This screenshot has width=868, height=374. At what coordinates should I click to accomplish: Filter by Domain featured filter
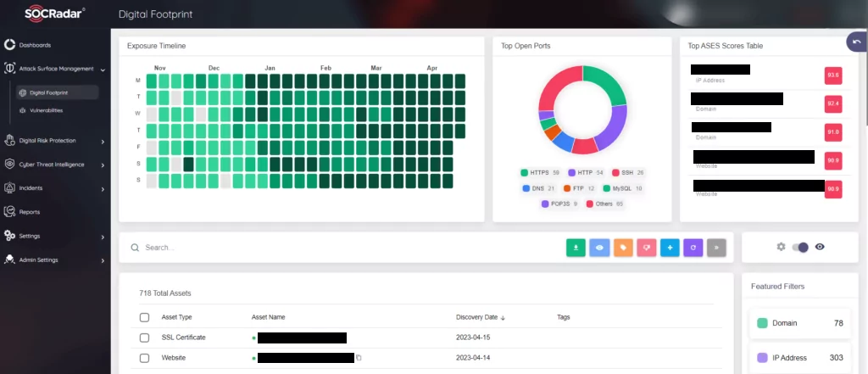pyautogui.click(x=799, y=323)
